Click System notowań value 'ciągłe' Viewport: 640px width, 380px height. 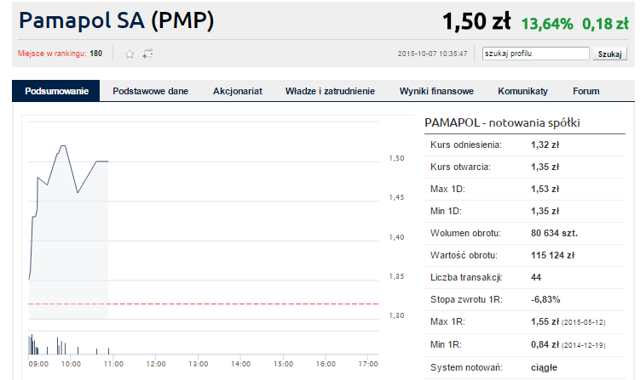click(544, 368)
